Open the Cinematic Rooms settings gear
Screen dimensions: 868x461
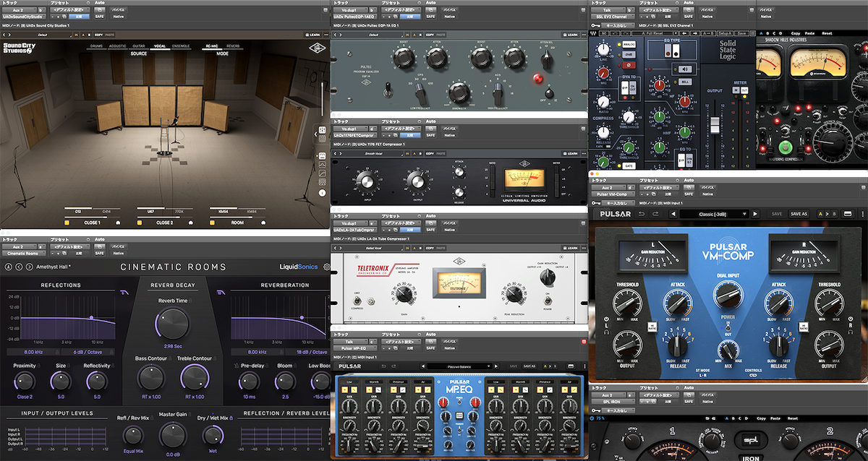[x=326, y=267]
